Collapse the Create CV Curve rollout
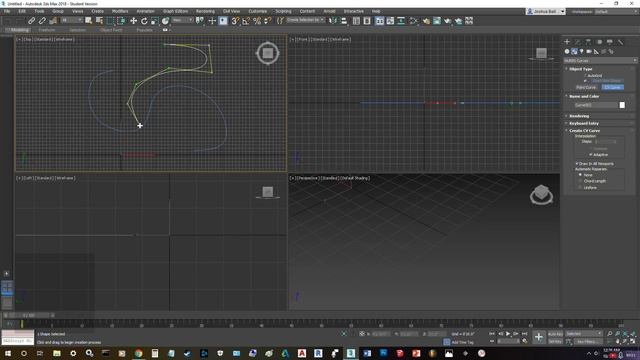The height and width of the screenshot is (360, 640). click(x=584, y=131)
